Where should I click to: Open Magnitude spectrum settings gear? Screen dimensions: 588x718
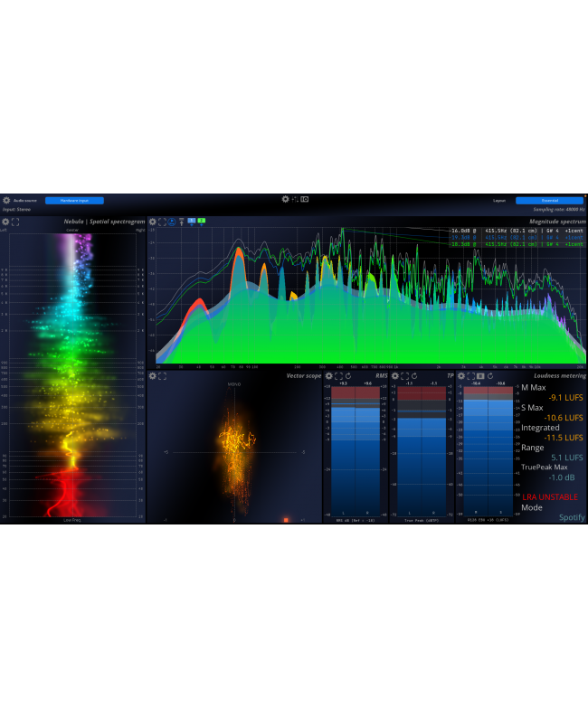(x=153, y=222)
